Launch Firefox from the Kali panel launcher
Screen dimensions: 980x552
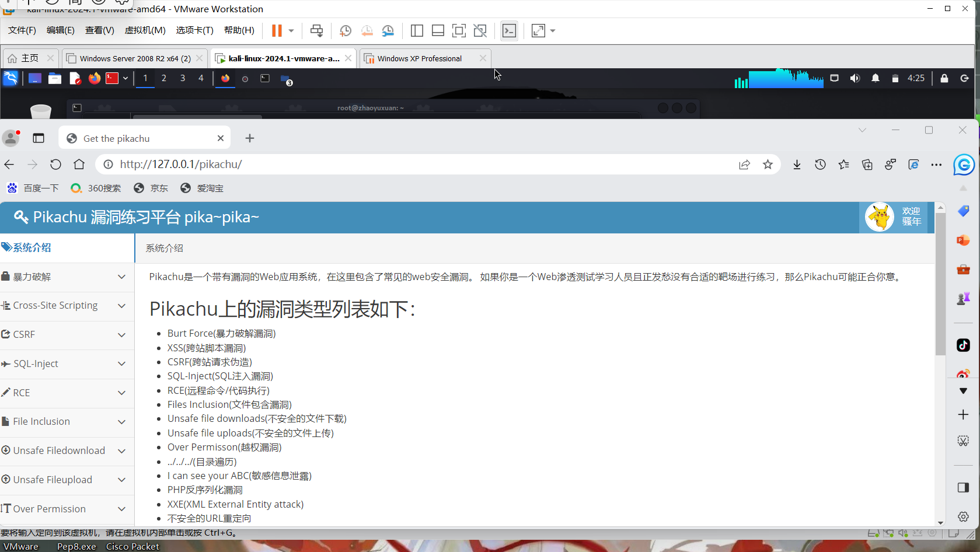click(94, 78)
